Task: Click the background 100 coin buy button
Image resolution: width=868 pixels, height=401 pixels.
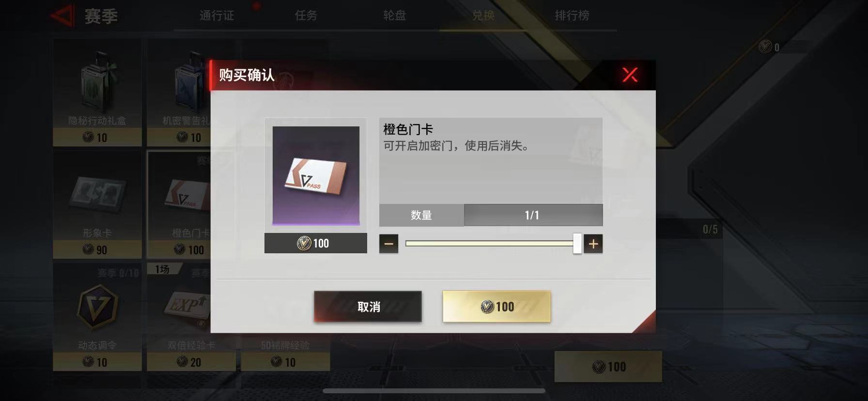Action: (608, 367)
